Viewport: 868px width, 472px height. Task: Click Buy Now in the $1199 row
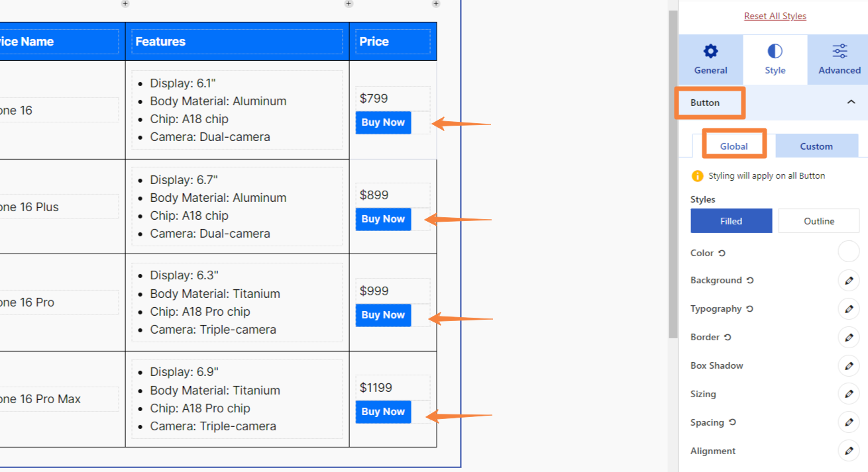383,412
